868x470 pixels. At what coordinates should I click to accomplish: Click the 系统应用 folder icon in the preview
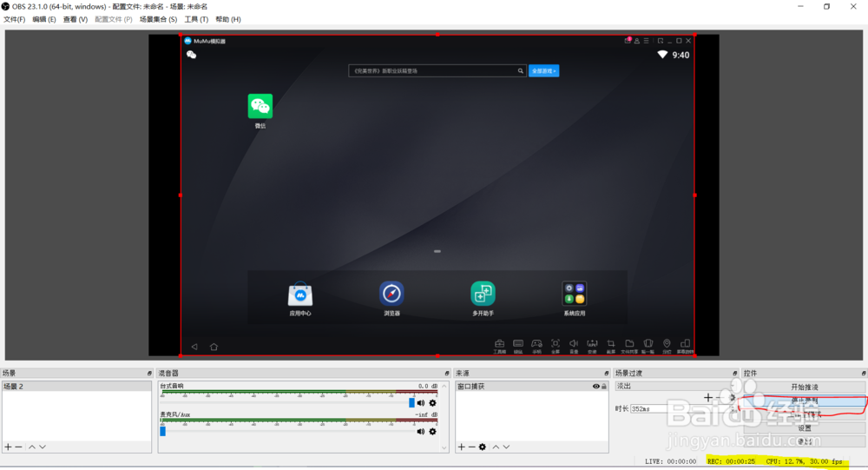coord(574,293)
